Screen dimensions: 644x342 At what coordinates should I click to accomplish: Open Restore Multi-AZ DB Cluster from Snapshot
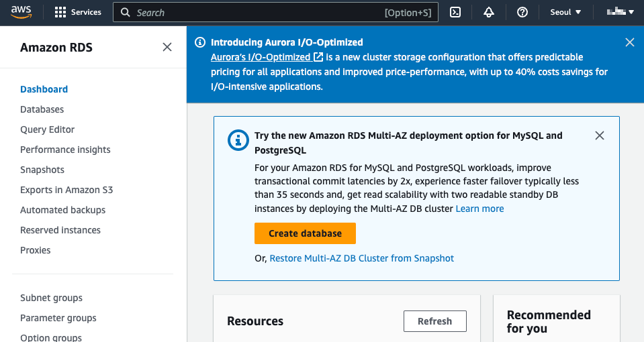click(362, 258)
